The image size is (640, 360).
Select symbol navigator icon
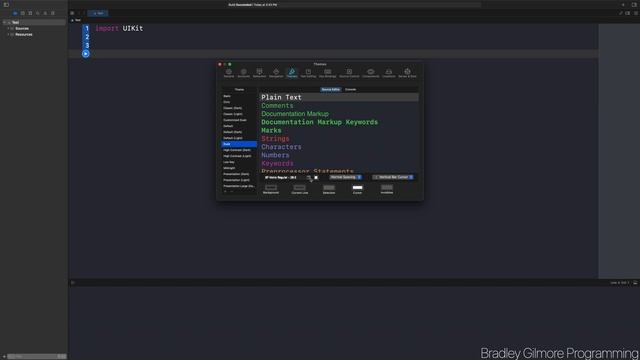[x=30, y=13]
